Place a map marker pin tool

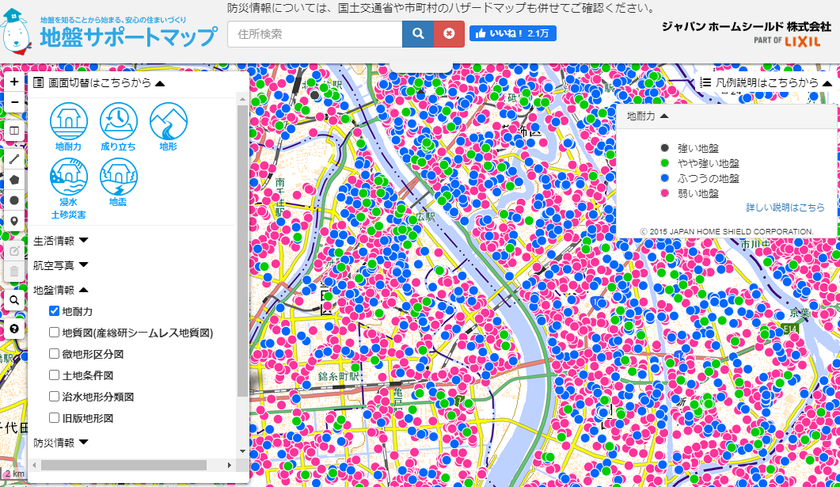(x=14, y=221)
